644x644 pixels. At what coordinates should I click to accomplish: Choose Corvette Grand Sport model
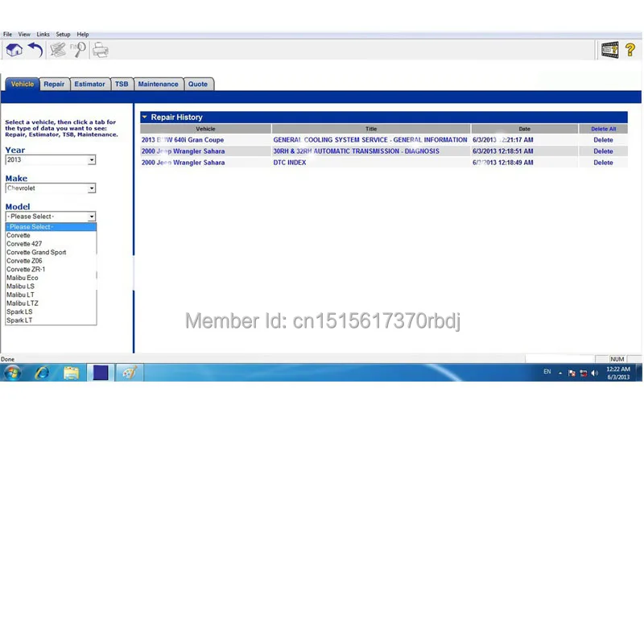tap(51, 253)
